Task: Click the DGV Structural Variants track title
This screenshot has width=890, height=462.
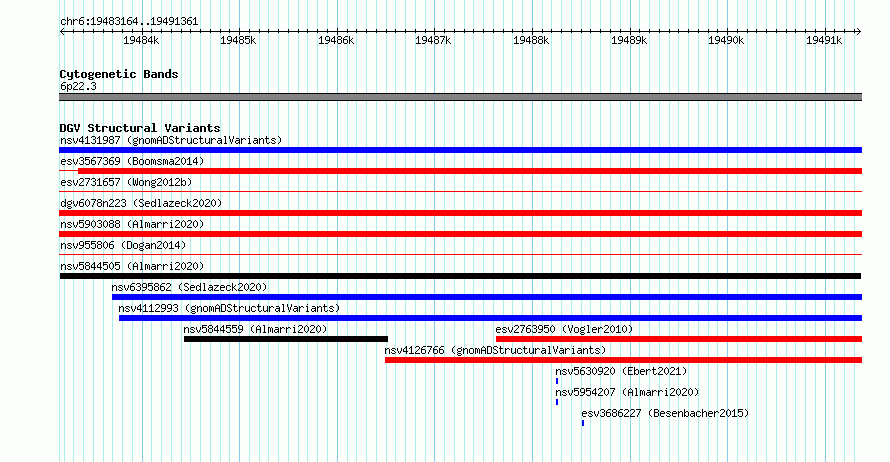Action: (140, 128)
